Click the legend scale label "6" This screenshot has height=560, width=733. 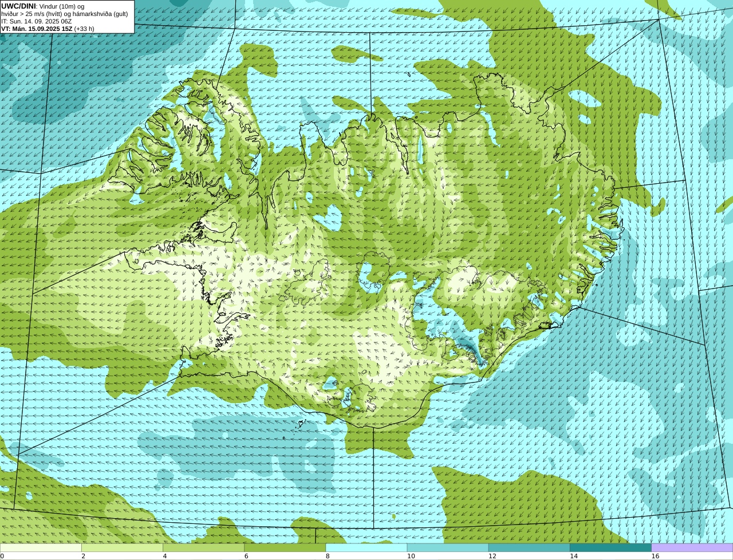coord(246,556)
